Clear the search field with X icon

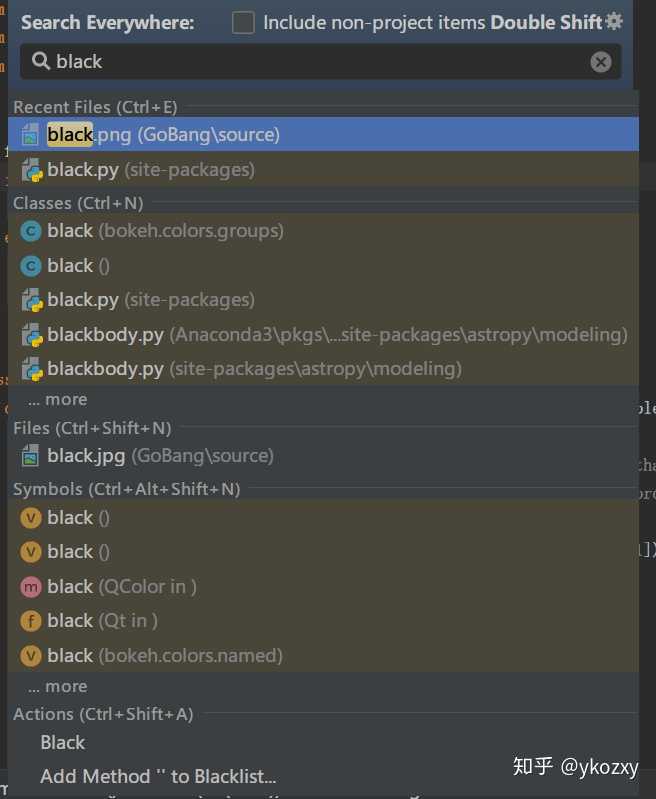(601, 62)
